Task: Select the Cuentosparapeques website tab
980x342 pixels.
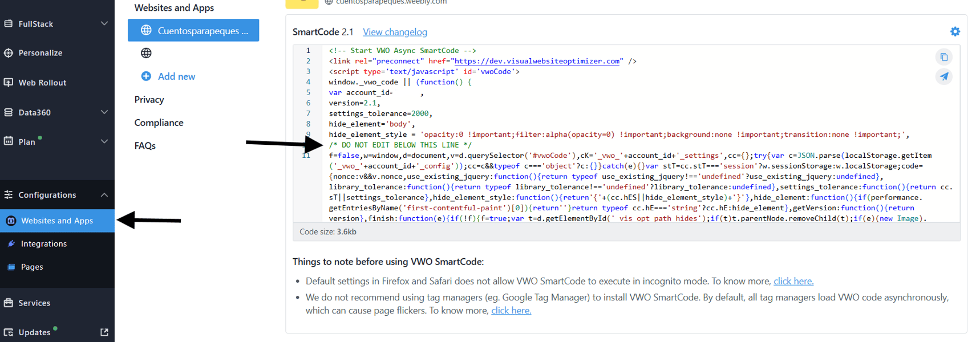Action: point(193,30)
